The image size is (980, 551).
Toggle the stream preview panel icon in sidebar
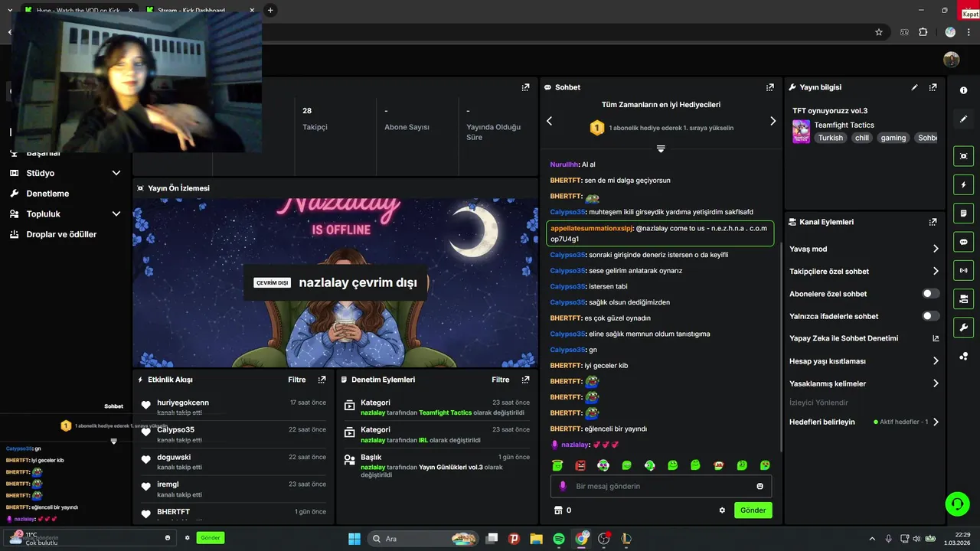[x=963, y=156]
